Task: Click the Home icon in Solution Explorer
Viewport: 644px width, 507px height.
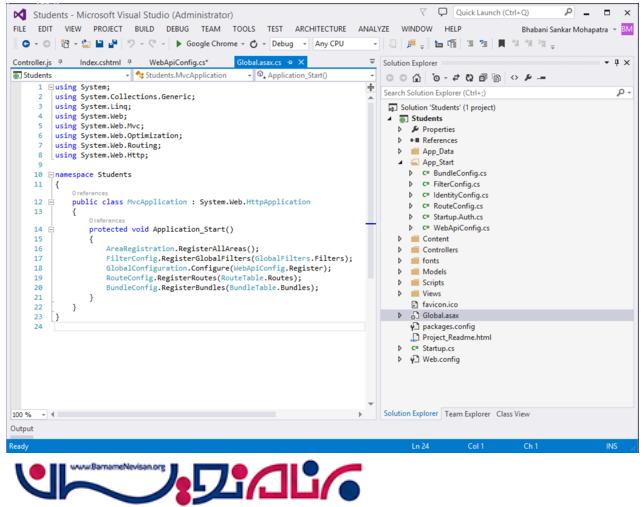Action: tap(415, 77)
